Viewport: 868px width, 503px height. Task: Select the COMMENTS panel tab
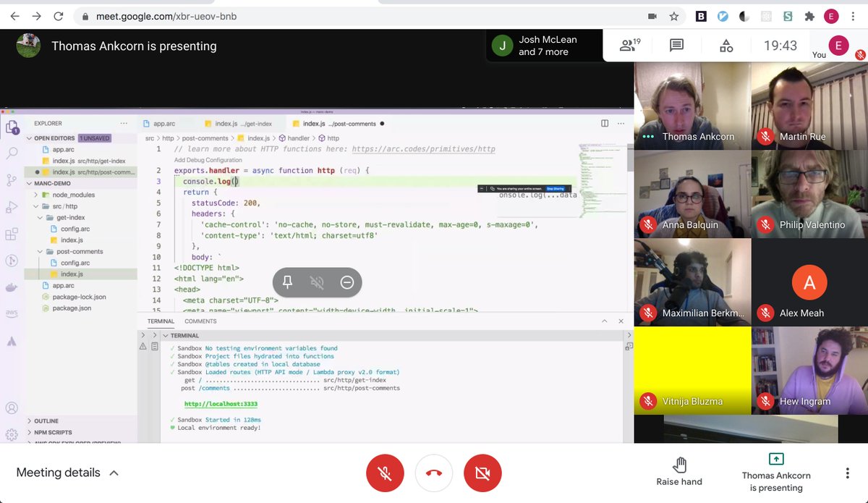[200, 321]
